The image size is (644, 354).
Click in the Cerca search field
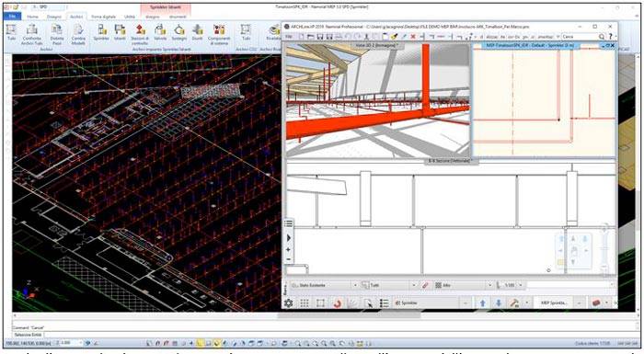click(580, 37)
